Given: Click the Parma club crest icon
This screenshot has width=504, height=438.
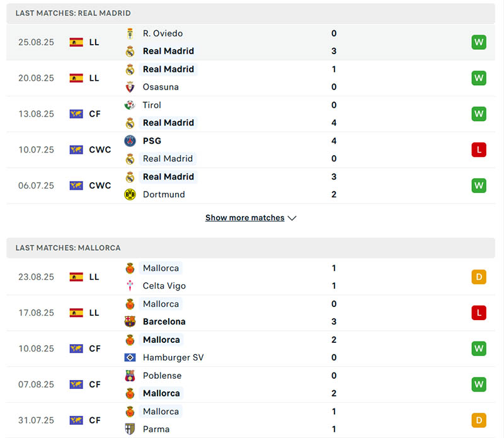Looking at the screenshot, I should (130, 429).
